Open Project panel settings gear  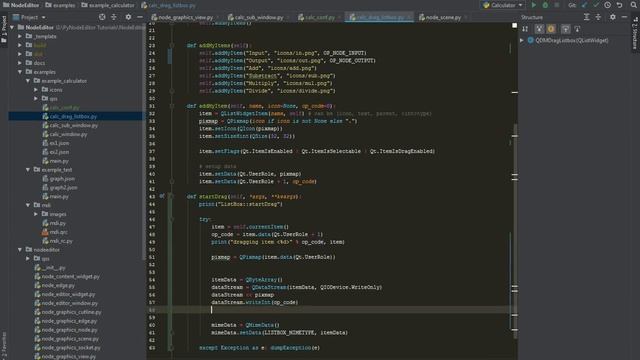(128, 17)
